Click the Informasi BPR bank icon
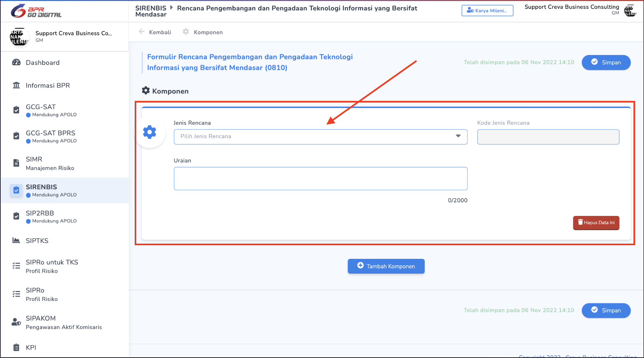Image resolution: width=644 pixels, height=358 pixels. pos(16,85)
